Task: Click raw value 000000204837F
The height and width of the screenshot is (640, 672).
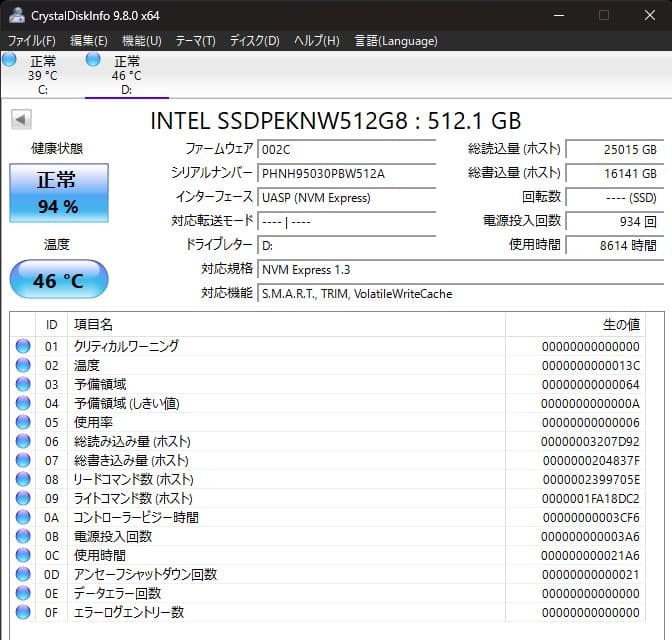Action: 591,461
